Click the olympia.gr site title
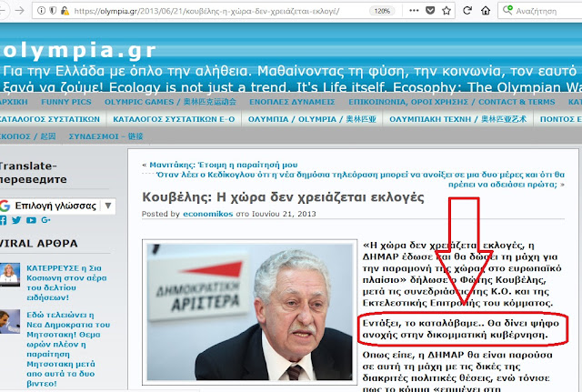Image resolution: width=582 pixels, height=392 pixels. click(78, 51)
